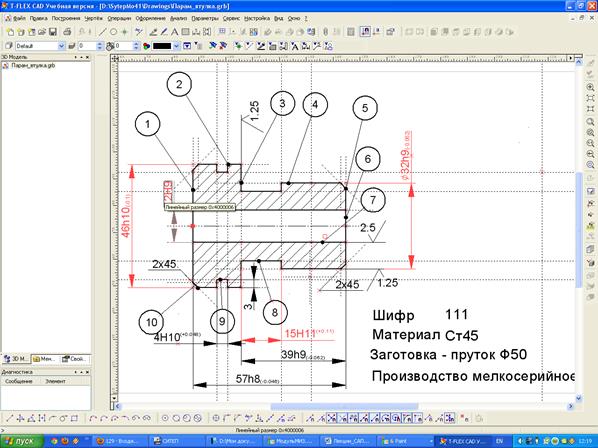Click the top magnifier icon in the right toolbar

(590, 87)
